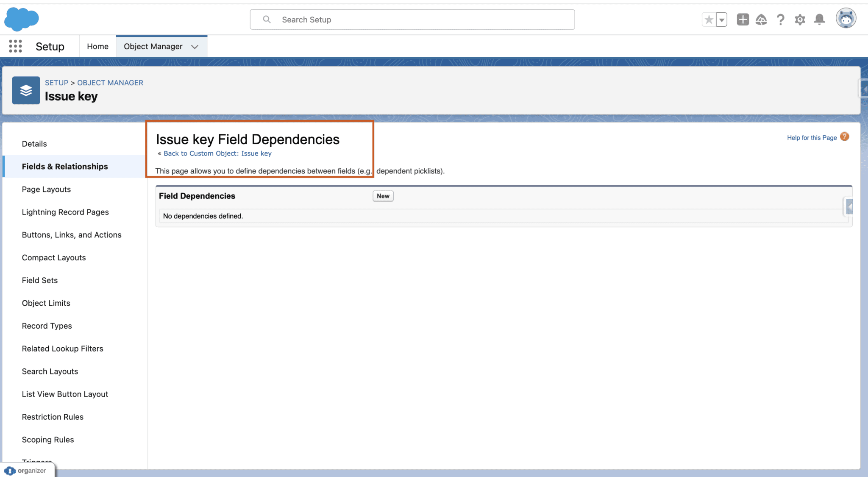Viewport: 868px width, 477px height.
Task: Open Help for this Page
Action: click(x=812, y=137)
